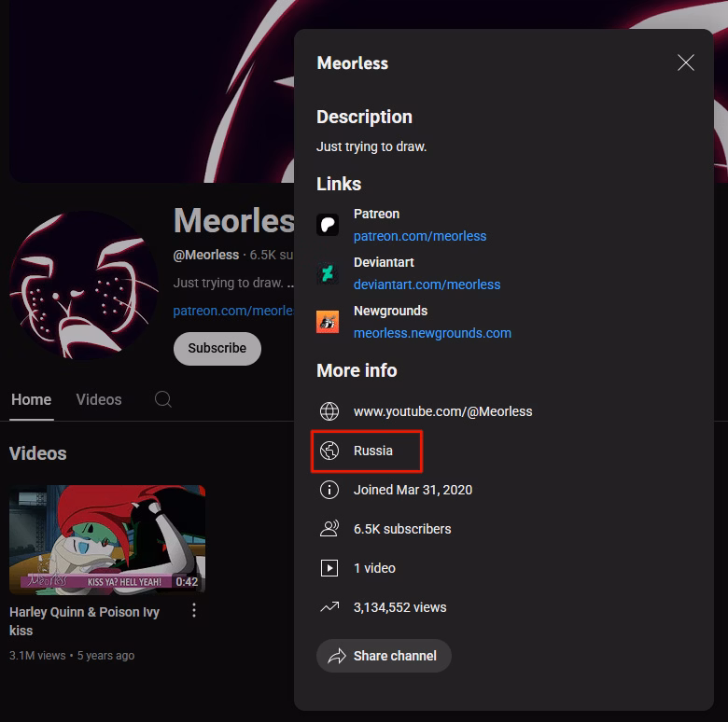Click the 1 video text

374,568
